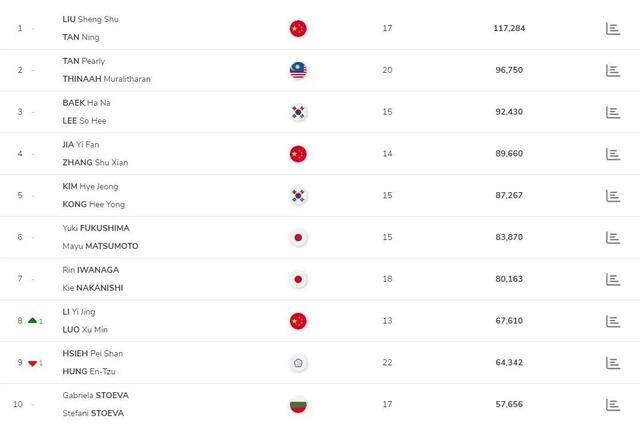
Task: Open ranking chart icon for BAEK Ha Na pair
Action: [613, 112]
